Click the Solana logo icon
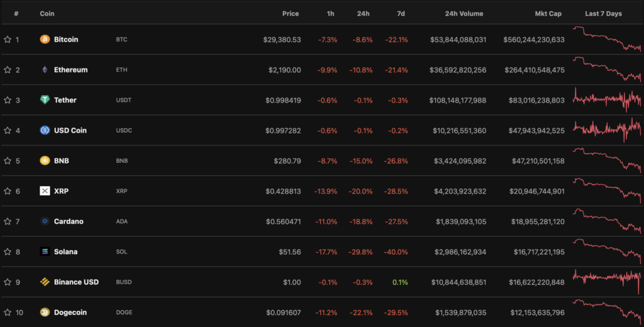This screenshot has width=644, height=327. click(45, 252)
